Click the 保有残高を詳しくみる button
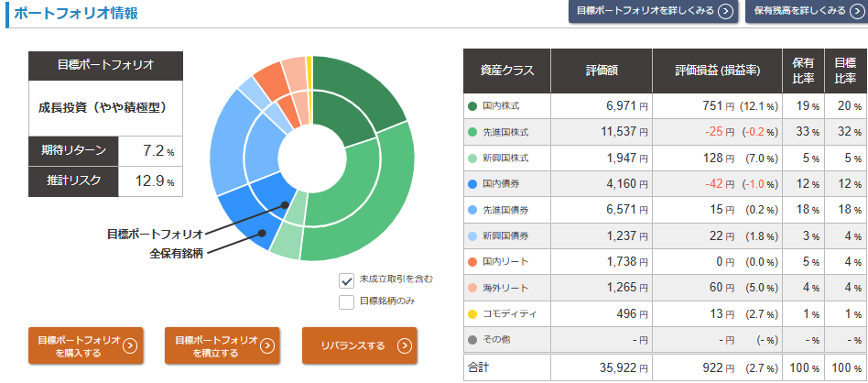This screenshot has height=383, width=868. 797,12
